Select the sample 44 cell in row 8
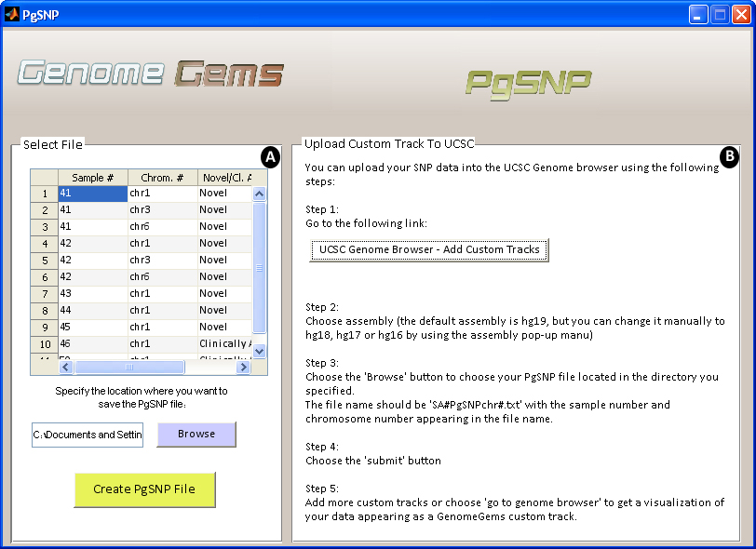 (x=92, y=311)
